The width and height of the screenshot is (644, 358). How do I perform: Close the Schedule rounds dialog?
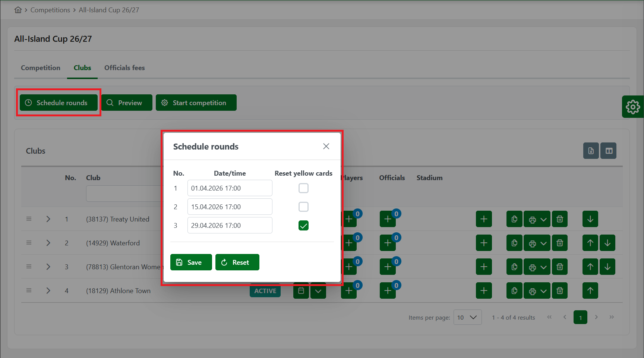(x=326, y=147)
